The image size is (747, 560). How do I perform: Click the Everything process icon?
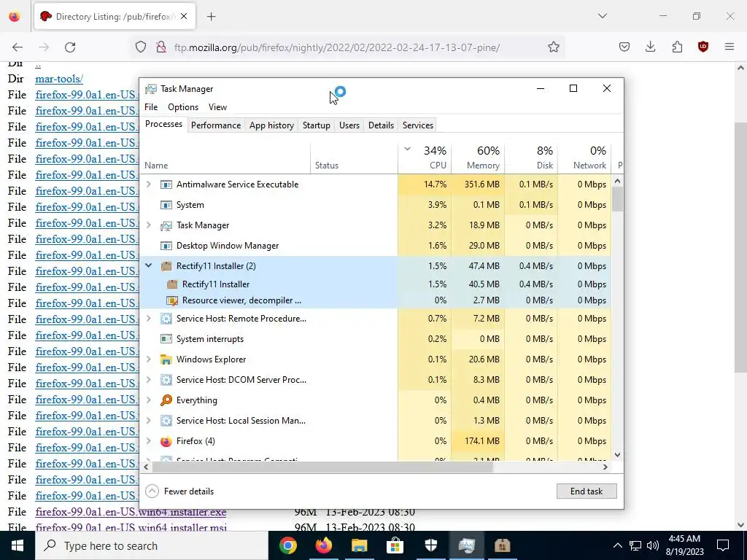tap(166, 400)
